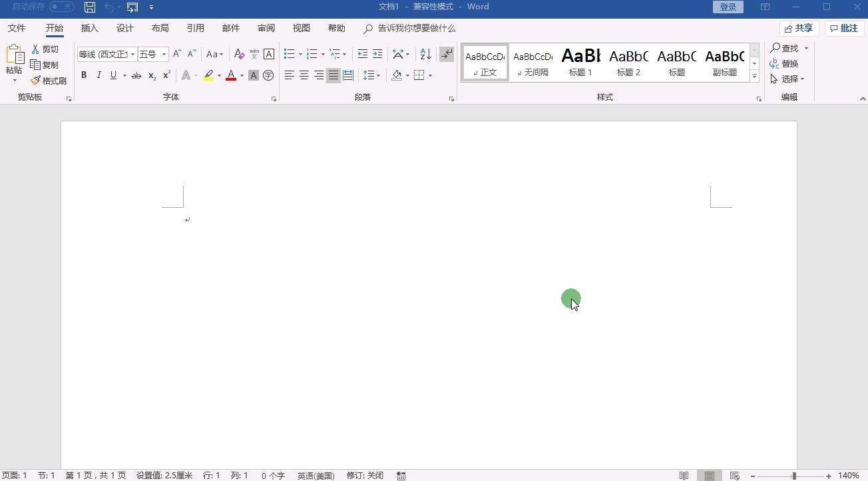The height and width of the screenshot is (481, 868).
Task: Click the Tell Me search box
Action: pos(416,28)
